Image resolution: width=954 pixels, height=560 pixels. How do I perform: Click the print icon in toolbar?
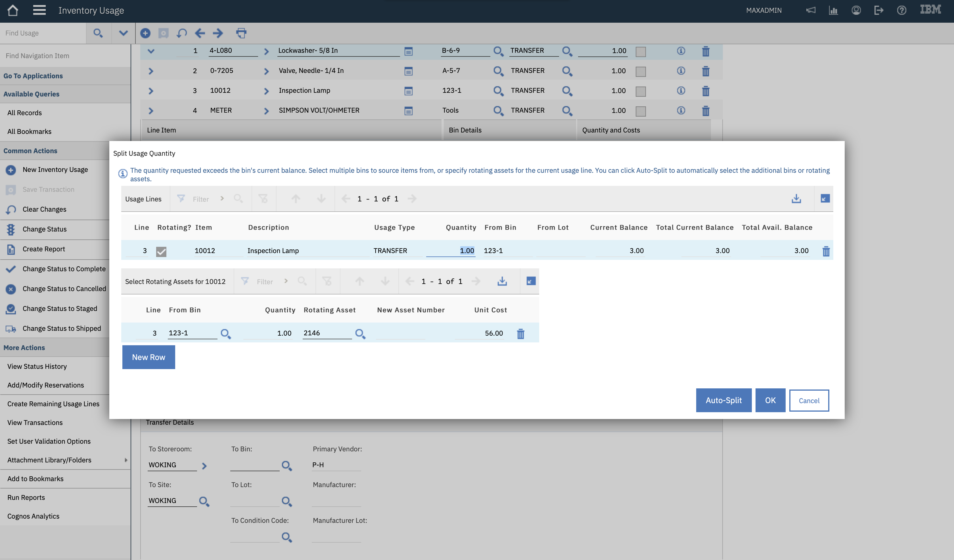[241, 33]
